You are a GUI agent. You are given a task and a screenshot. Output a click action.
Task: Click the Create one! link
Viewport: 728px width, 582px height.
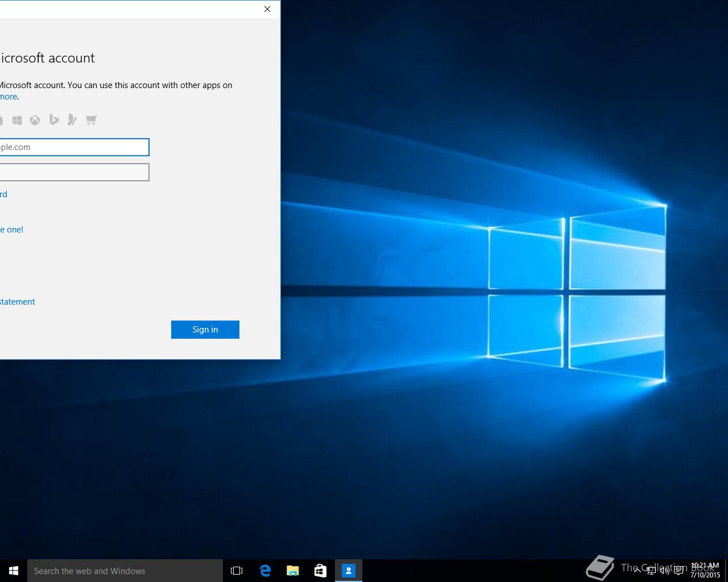pyautogui.click(x=11, y=230)
